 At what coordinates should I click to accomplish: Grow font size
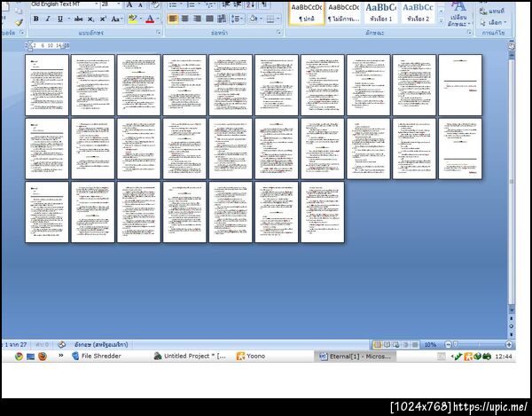point(129,4)
